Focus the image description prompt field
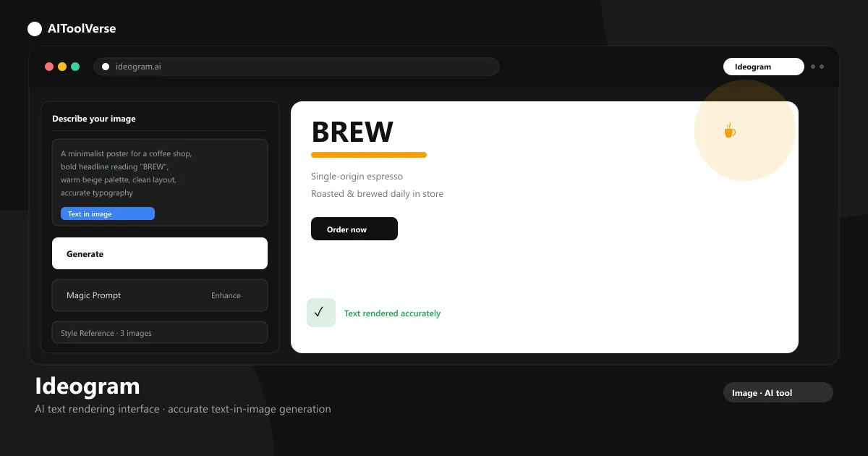Viewport: 868px width, 456px height. [x=160, y=182]
